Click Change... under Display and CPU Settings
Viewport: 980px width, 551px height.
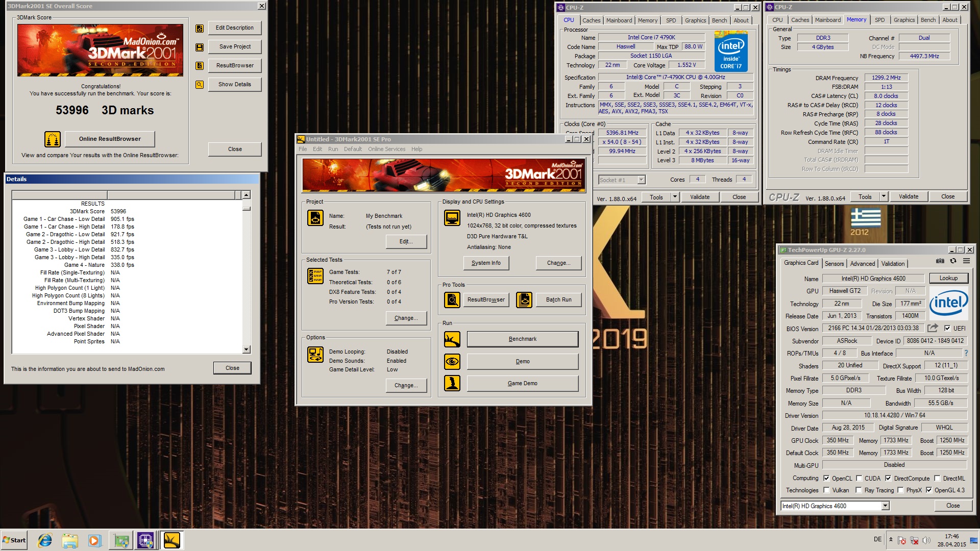[x=558, y=263]
